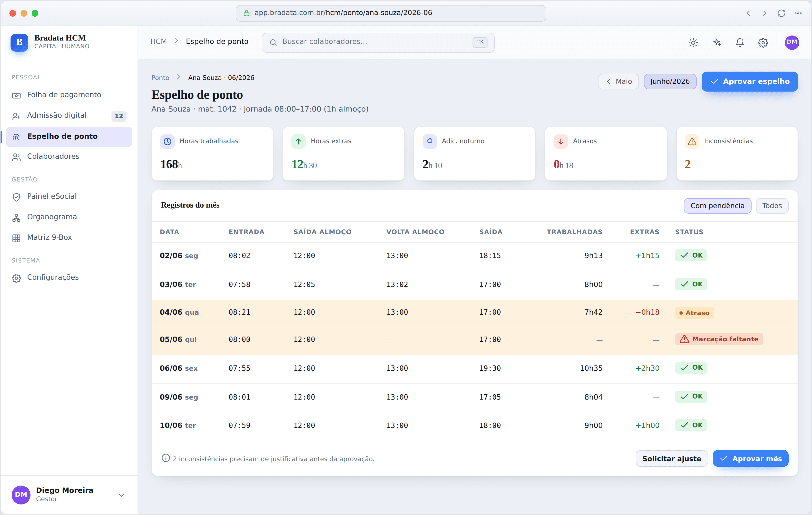Select the Com pendência filter
Viewport: 812px width, 515px height.
(717, 206)
